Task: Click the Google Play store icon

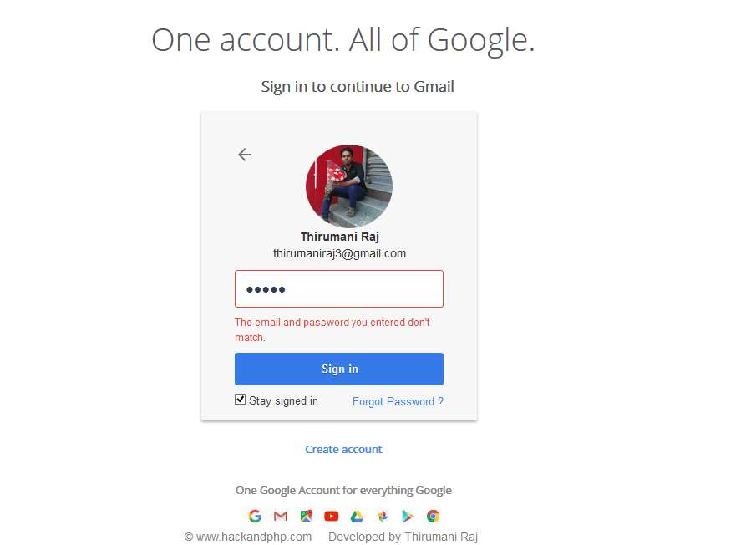Action: 408,516
